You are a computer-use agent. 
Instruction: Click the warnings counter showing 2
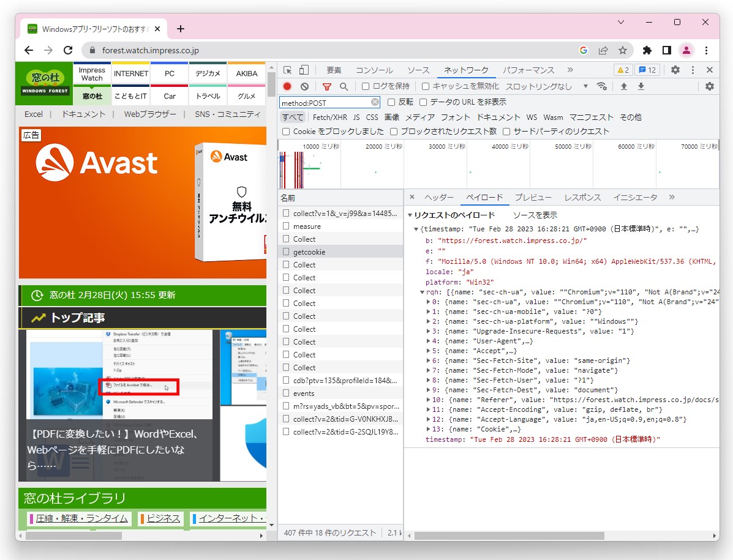click(x=623, y=70)
